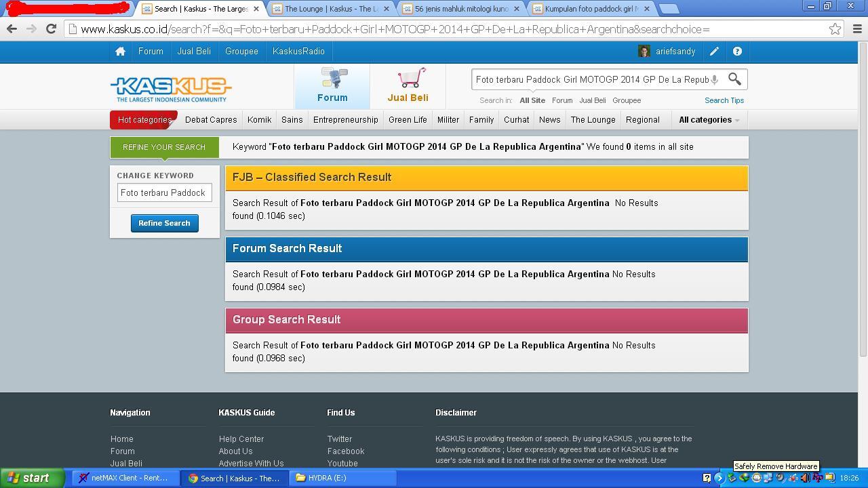The height and width of the screenshot is (488, 868).
Task: Open Regional category
Action: click(643, 120)
